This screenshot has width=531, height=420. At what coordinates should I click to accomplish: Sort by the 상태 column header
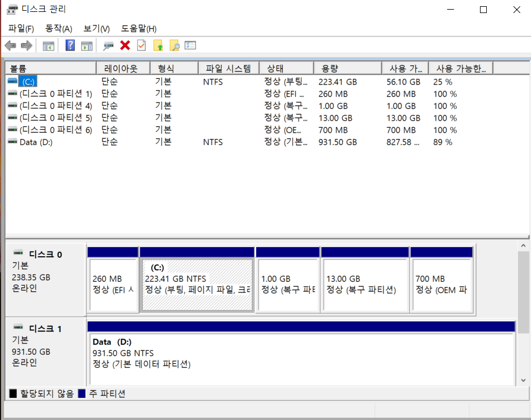287,69
